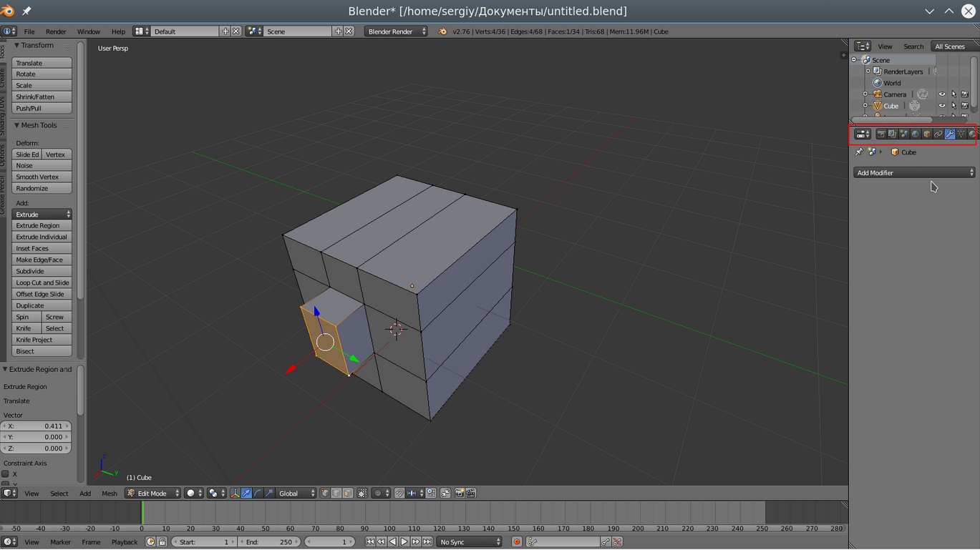Image resolution: width=980 pixels, height=550 pixels.
Task: Expand the Camera item in outliner
Action: [x=865, y=94]
